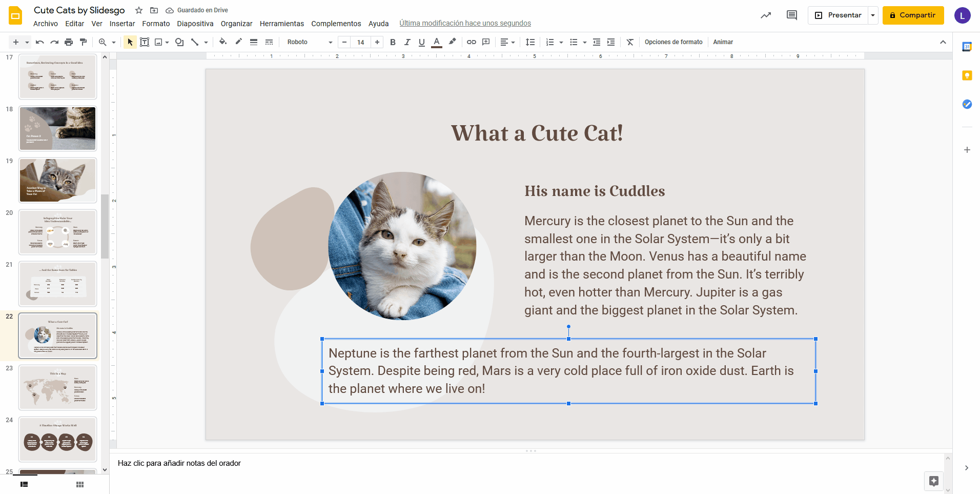Open the Diapositiva menu
This screenshot has height=494, width=980.
195,24
